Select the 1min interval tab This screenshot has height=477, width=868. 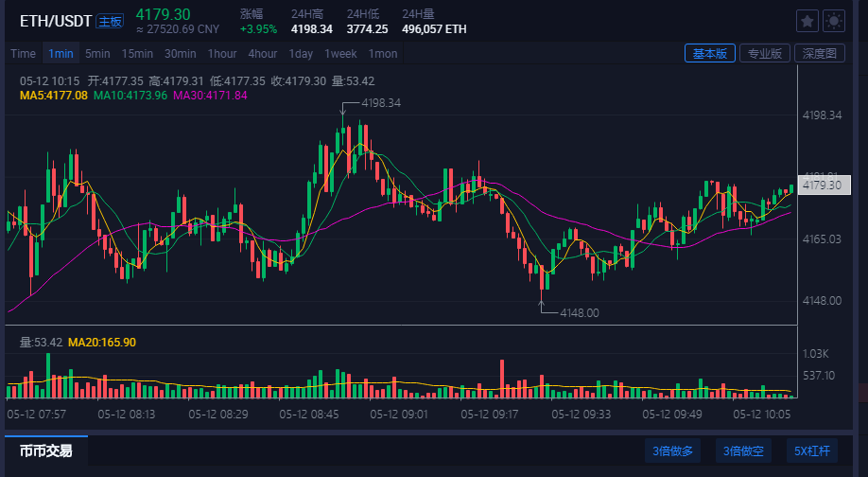pyautogui.click(x=61, y=54)
